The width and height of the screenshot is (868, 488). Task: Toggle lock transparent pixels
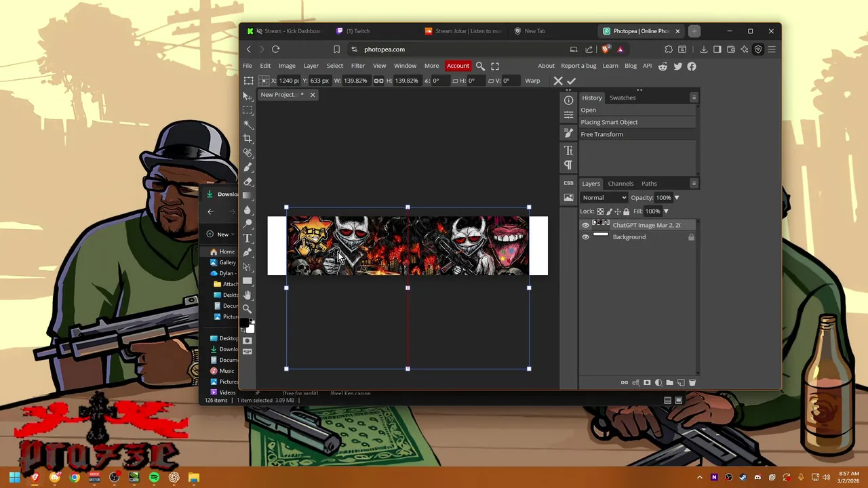click(x=600, y=211)
